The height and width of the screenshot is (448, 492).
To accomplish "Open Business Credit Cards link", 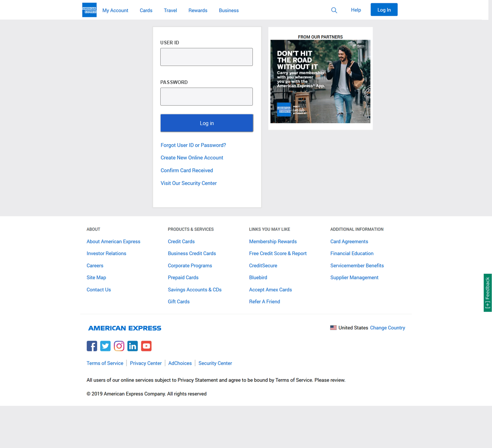I will tap(192, 253).
